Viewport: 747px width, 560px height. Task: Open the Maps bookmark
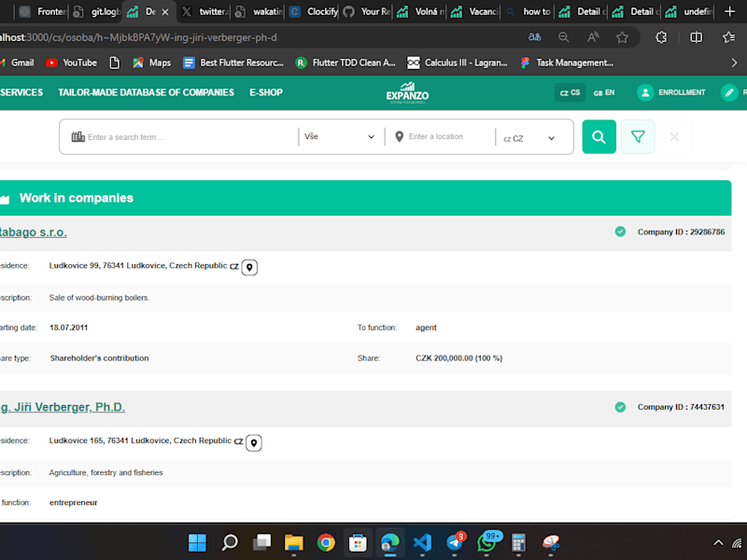pyautogui.click(x=151, y=63)
